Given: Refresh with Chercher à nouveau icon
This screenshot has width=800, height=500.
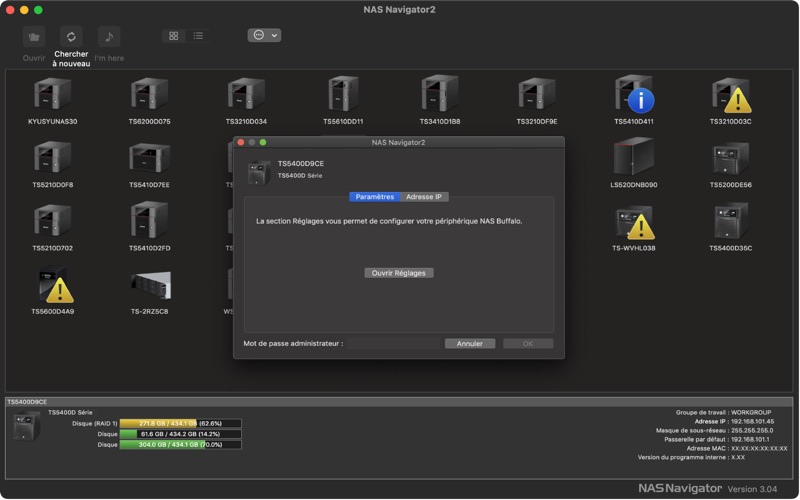Looking at the screenshot, I should (x=71, y=37).
